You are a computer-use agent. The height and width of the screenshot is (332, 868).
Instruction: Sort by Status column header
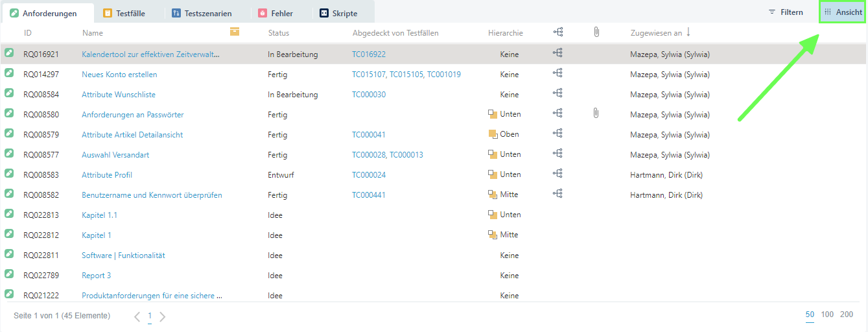tap(279, 33)
